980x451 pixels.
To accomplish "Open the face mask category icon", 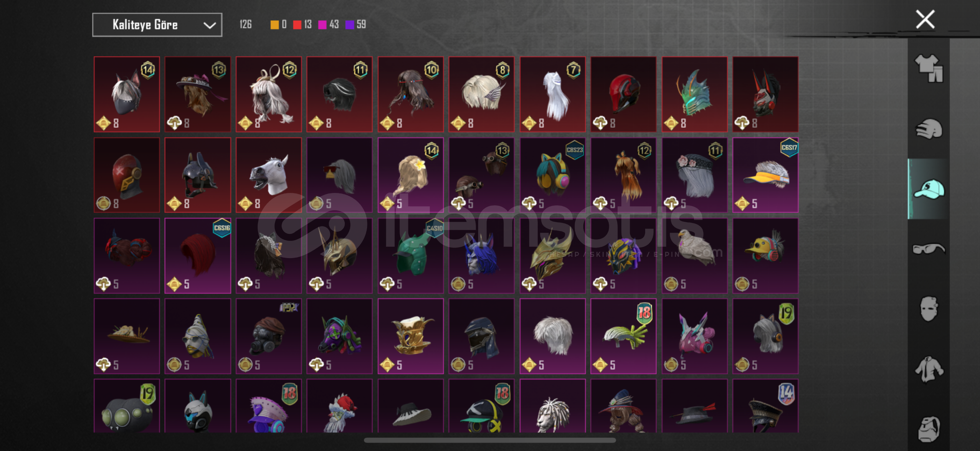I will pos(929,309).
